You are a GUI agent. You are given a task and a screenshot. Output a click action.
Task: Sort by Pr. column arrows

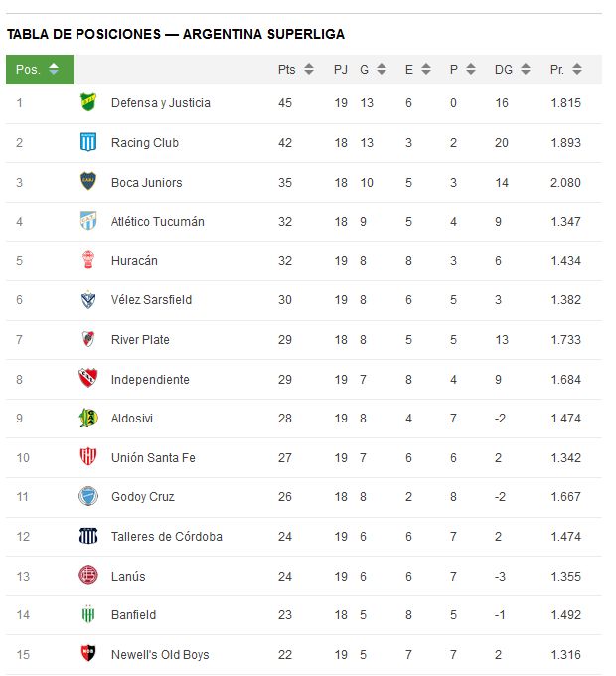click(577, 69)
